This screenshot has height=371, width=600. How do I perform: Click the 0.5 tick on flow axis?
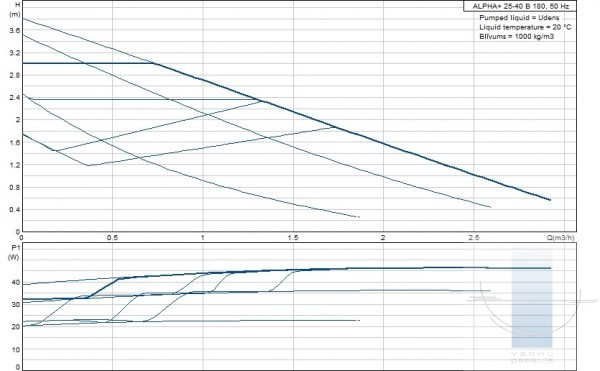112,238
